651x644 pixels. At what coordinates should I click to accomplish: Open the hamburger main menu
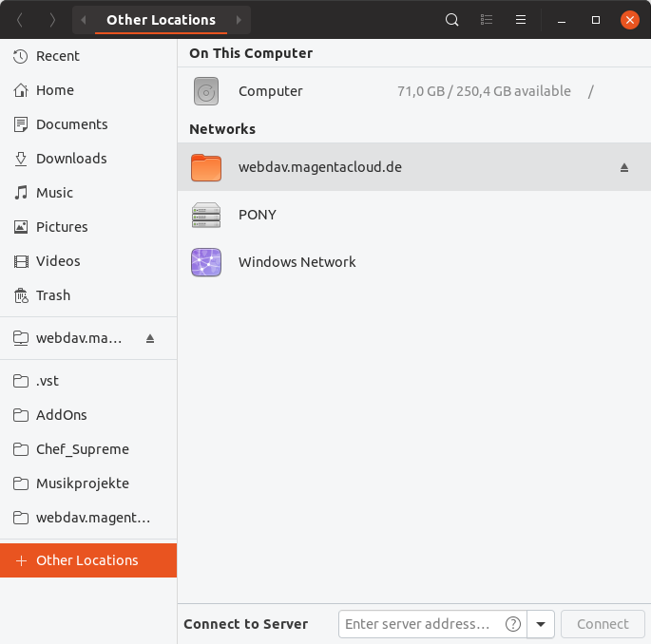[521, 20]
